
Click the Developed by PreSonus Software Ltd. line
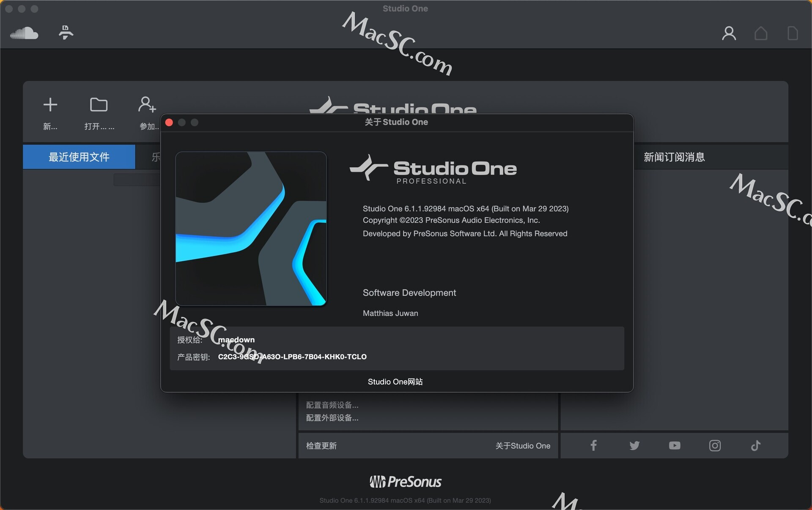tap(465, 234)
